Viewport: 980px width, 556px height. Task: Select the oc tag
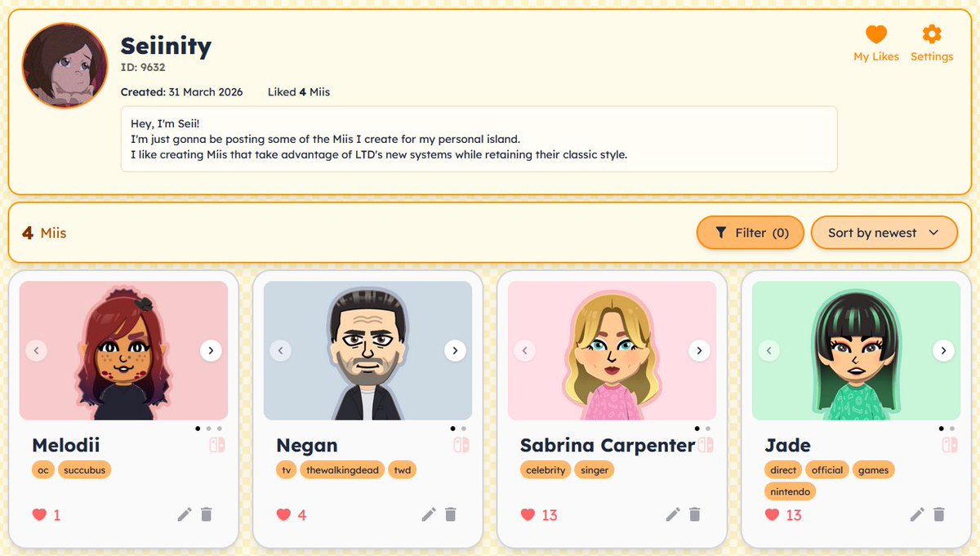point(43,470)
